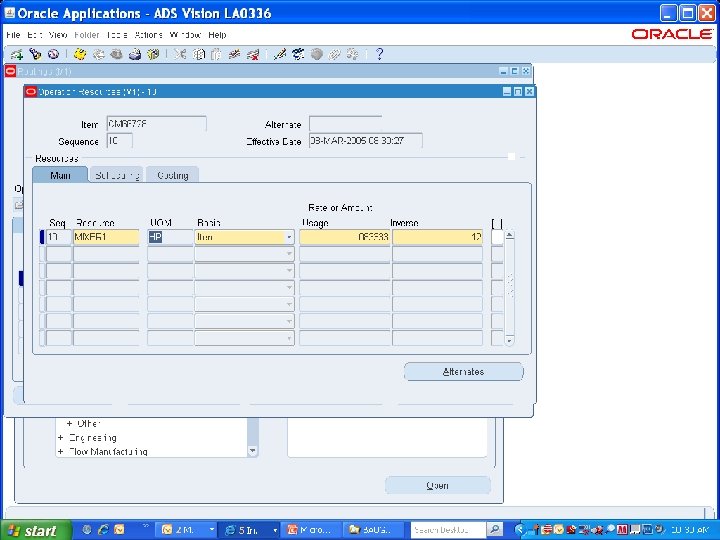
Task: Switch to the Scheduling tab
Action: tap(117, 175)
